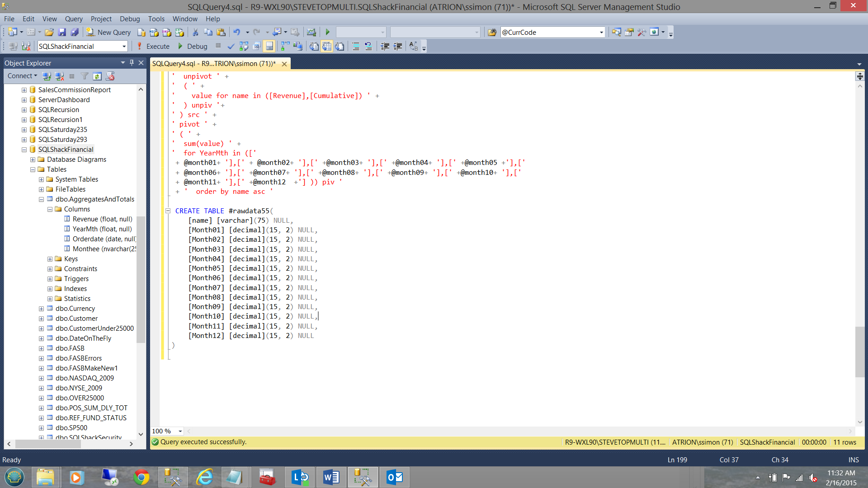Open the Query menu
Image resolution: width=868 pixels, height=488 pixels.
click(73, 19)
